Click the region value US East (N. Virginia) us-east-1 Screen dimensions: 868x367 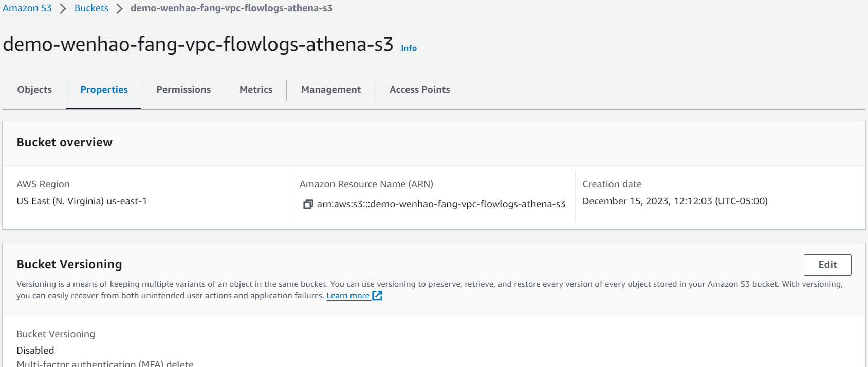tap(82, 201)
